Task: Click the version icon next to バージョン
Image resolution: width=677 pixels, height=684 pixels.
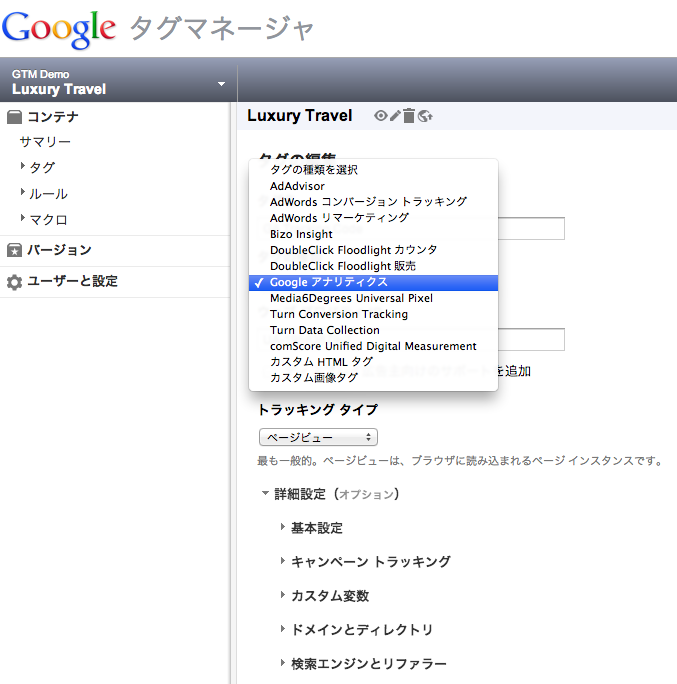Action: [14, 250]
